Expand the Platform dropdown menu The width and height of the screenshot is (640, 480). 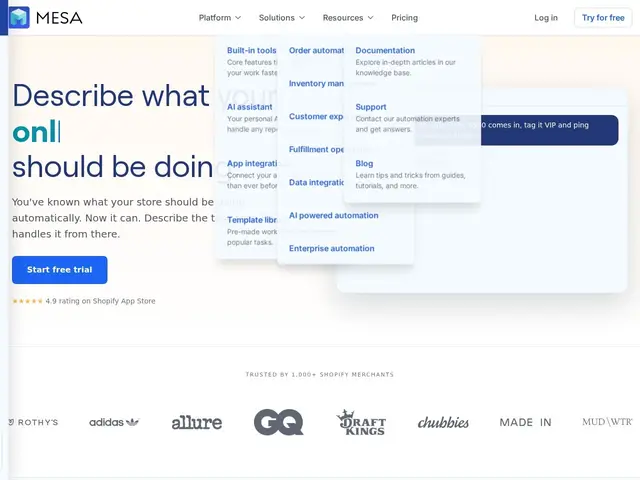[220, 18]
